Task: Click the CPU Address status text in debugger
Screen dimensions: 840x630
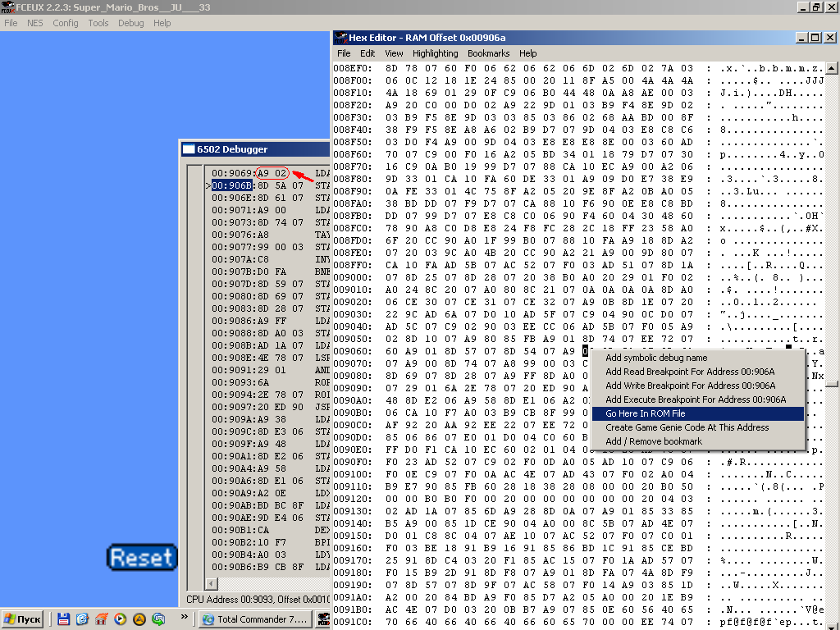Action: (258, 600)
